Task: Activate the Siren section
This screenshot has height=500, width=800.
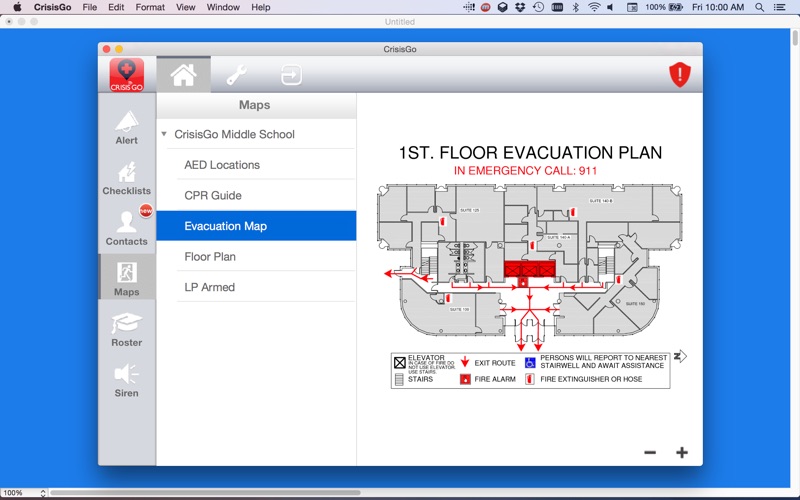Action: point(127,381)
